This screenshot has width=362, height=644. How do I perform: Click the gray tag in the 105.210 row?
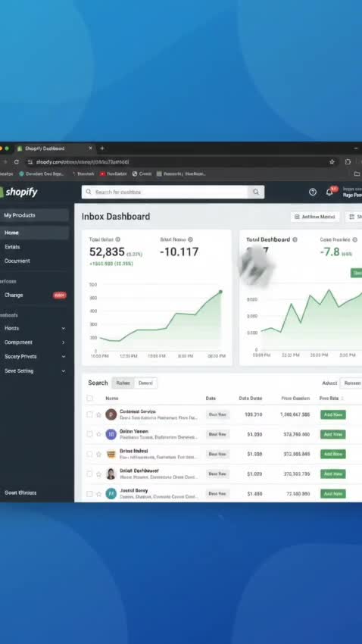click(217, 414)
